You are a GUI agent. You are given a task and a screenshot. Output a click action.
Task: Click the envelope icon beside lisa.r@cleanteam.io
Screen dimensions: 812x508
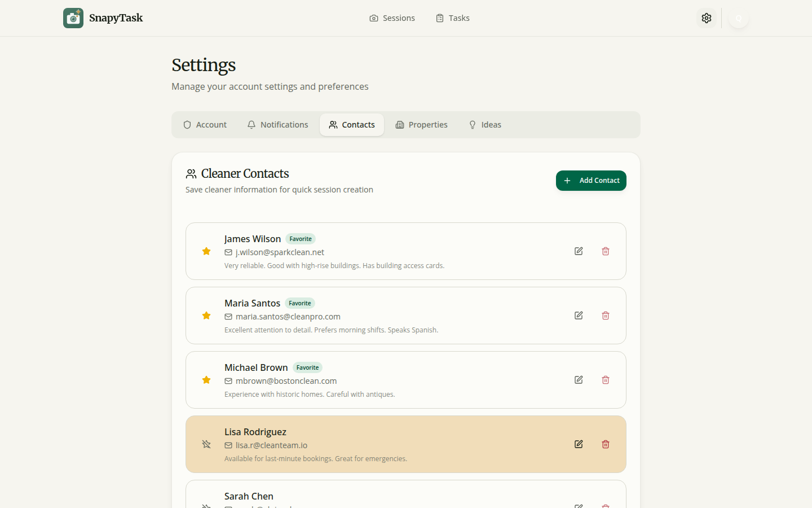click(x=228, y=445)
